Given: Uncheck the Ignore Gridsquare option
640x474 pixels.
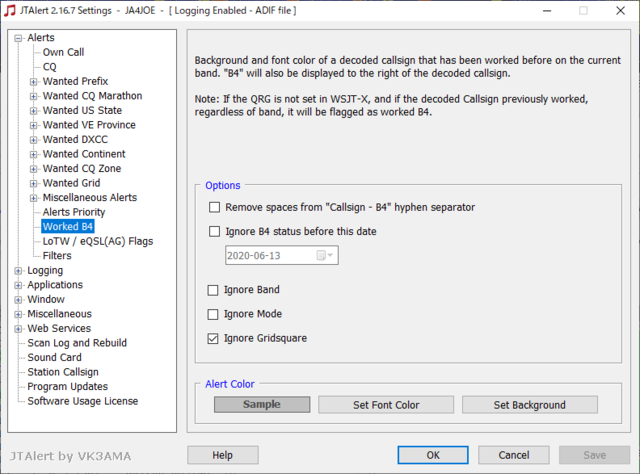Looking at the screenshot, I should [213, 338].
